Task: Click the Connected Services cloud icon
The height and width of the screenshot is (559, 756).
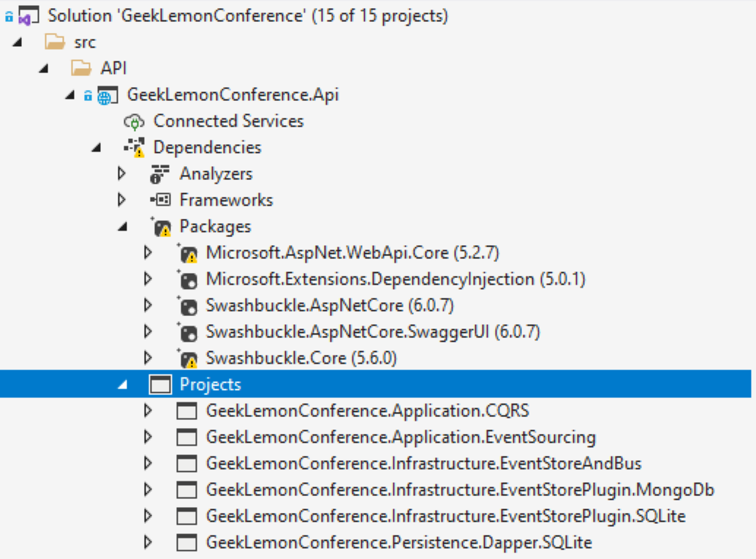Action: click(x=134, y=121)
